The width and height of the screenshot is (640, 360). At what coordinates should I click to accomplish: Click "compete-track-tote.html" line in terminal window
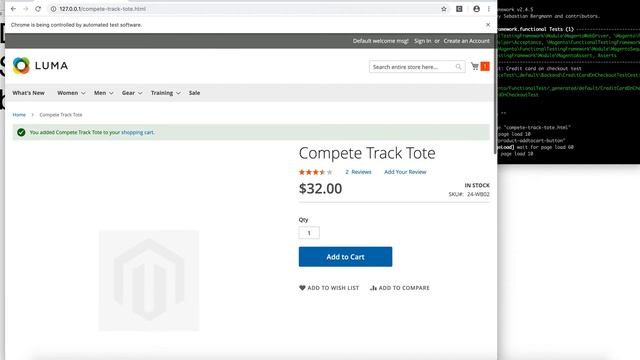(x=537, y=127)
